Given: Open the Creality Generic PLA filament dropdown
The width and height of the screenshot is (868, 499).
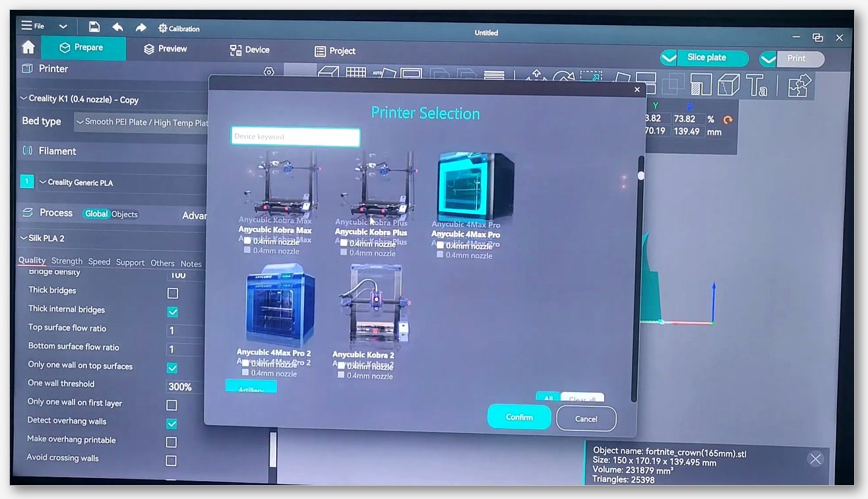Looking at the screenshot, I should coord(122,182).
